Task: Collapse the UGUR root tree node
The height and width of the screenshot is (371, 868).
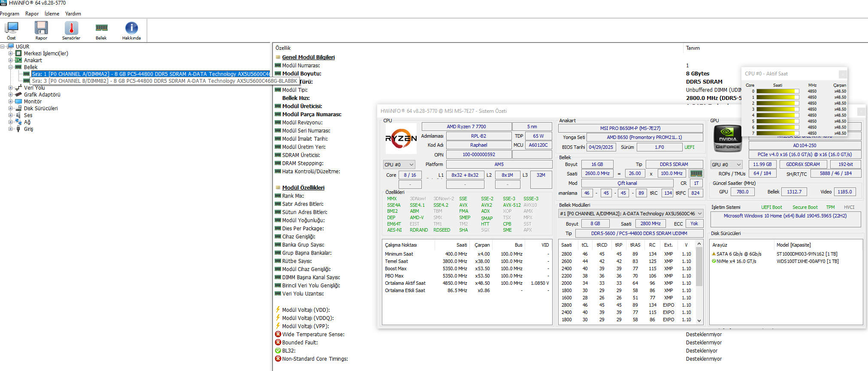Action: pyautogui.click(x=3, y=46)
